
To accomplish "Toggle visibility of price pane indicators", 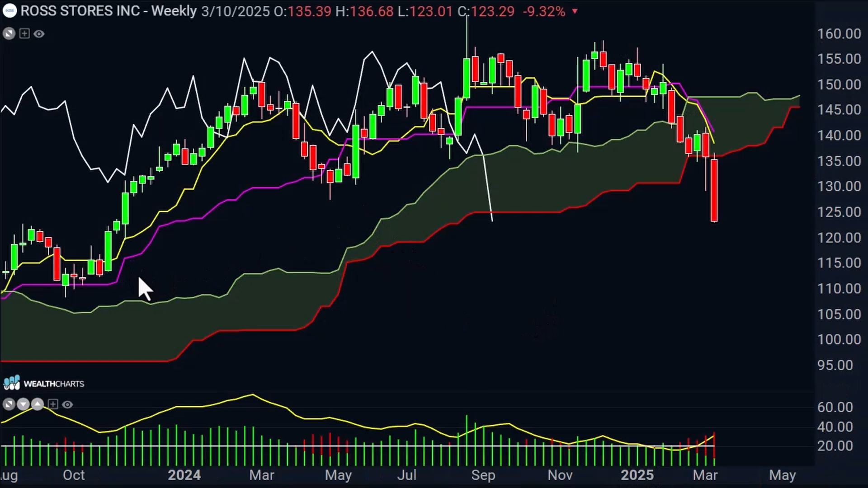I will [x=39, y=34].
